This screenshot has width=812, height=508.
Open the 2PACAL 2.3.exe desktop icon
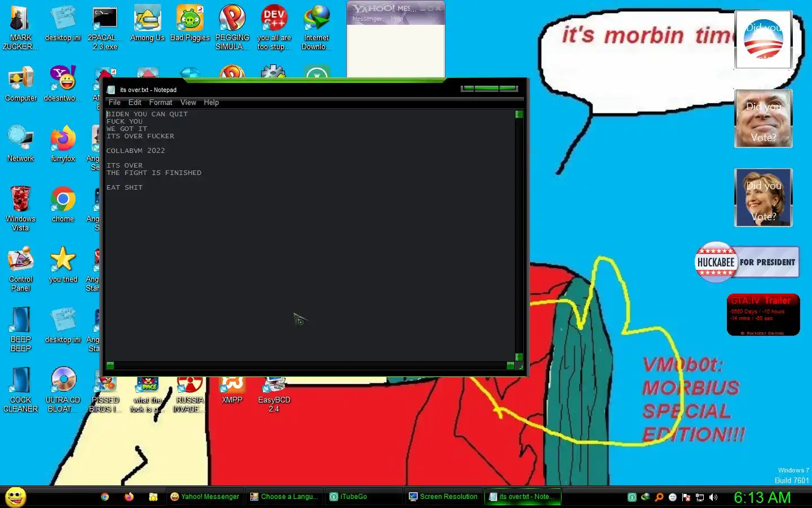pos(105,27)
